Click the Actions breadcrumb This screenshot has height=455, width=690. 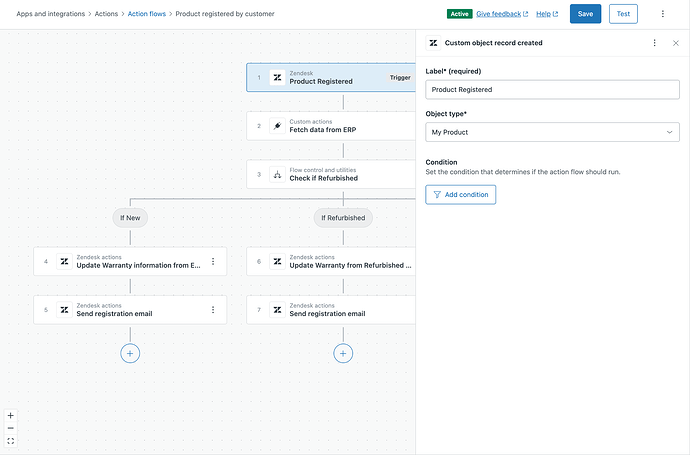click(106, 14)
